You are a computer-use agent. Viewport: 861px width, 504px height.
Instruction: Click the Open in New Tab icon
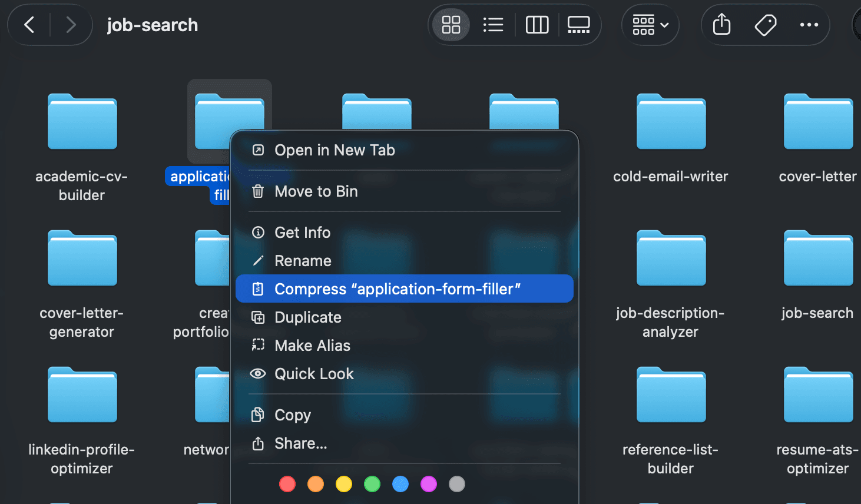tap(258, 150)
